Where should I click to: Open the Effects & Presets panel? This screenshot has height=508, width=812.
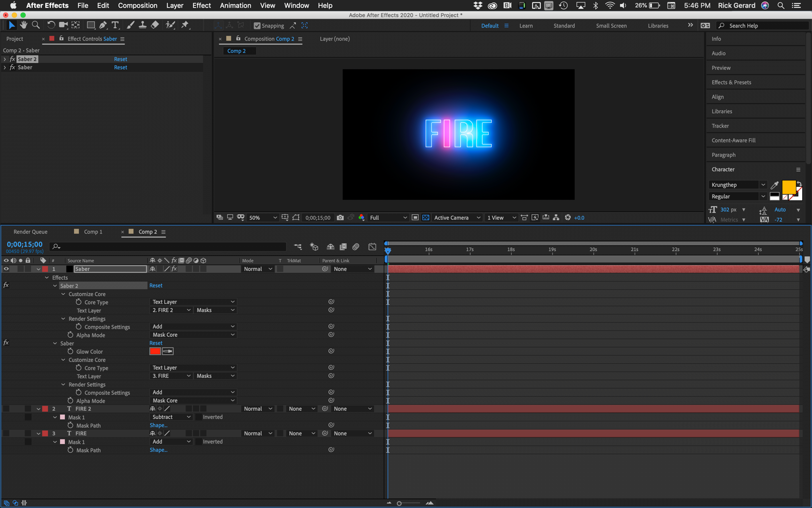coord(731,82)
